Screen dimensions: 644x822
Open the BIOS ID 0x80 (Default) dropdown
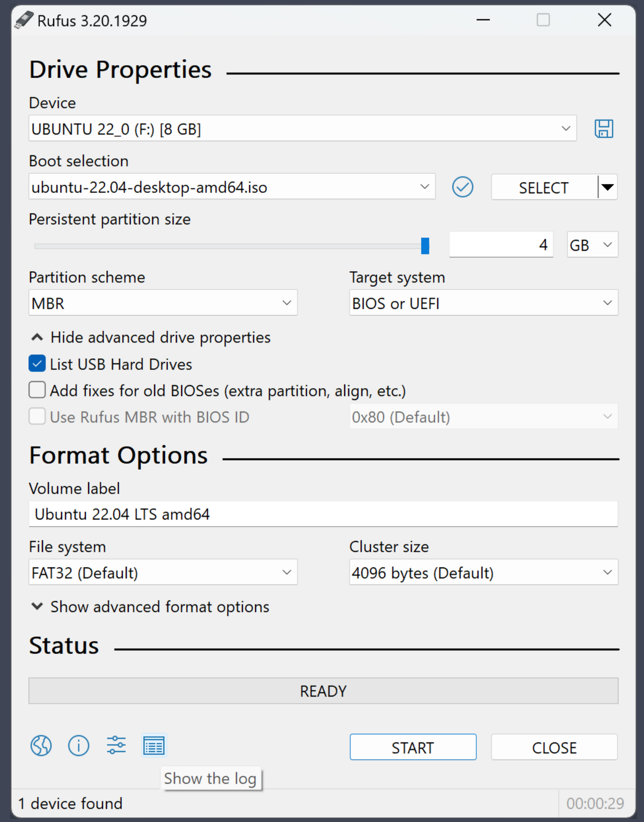(484, 417)
